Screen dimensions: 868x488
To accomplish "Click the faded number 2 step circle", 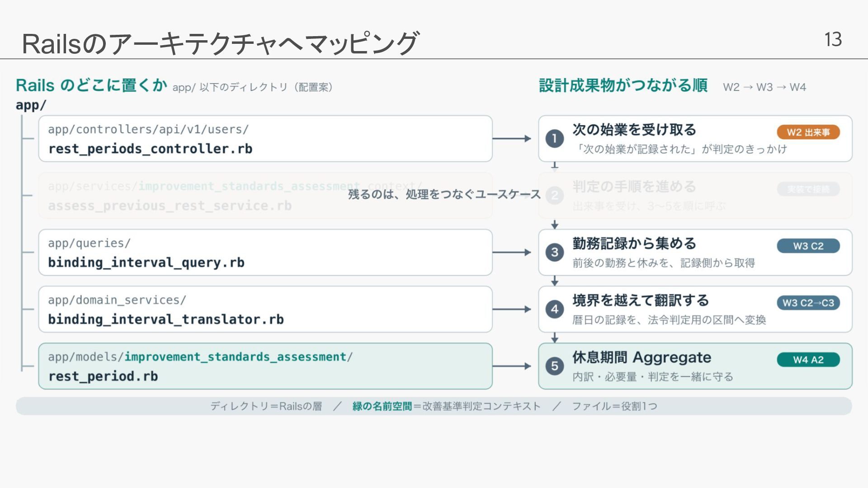I will point(555,195).
